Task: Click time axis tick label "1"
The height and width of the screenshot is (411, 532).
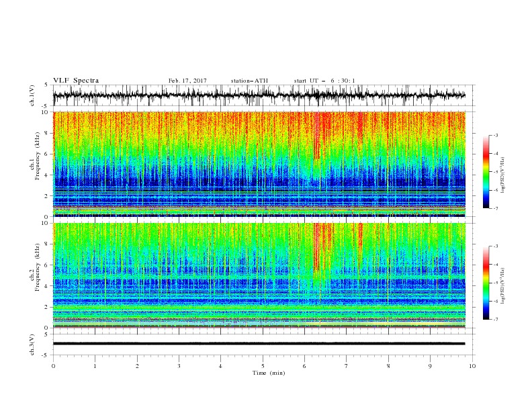Action: tap(95, 366)
